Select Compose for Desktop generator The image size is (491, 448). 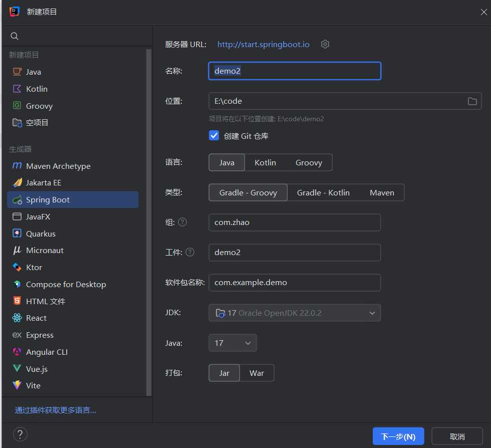pyautogui.click(x=73, y=284)
